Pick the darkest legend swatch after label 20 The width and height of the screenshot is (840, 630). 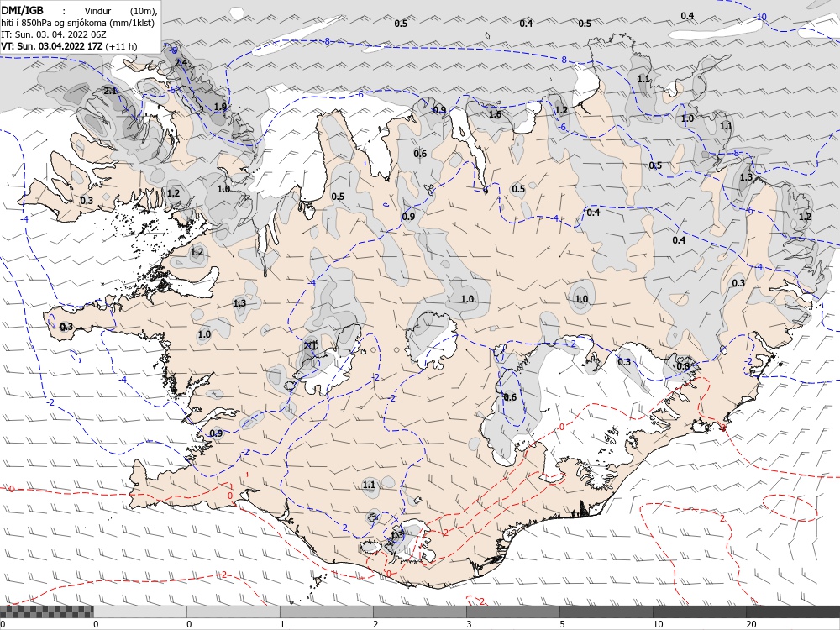[793, 612]
